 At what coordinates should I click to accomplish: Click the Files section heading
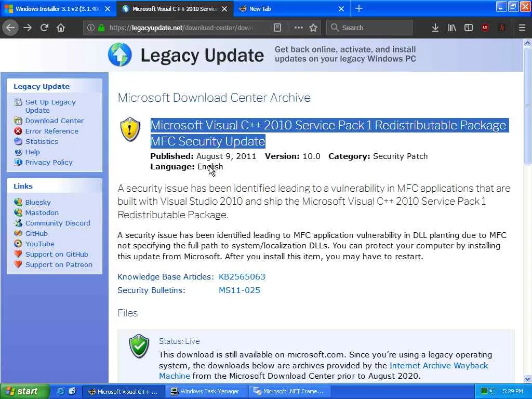pos(128,313)
